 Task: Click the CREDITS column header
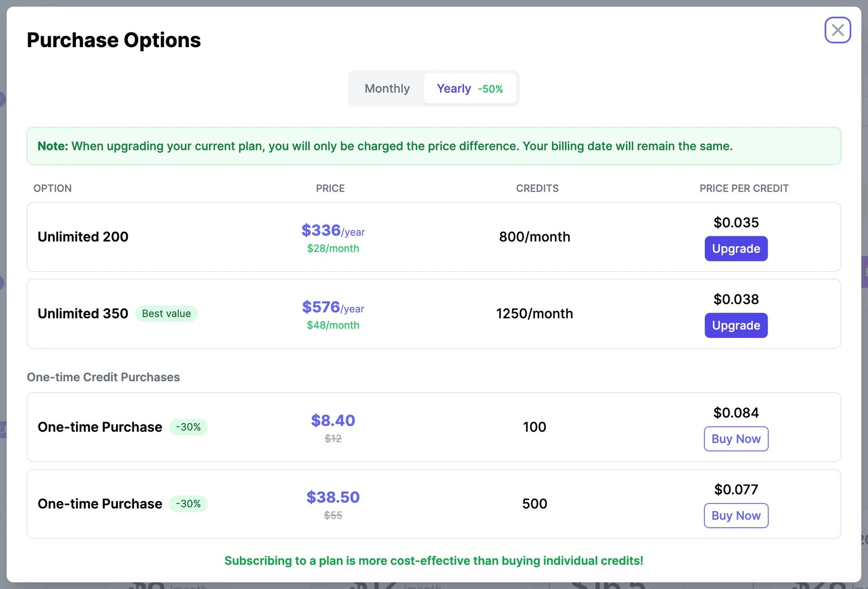[x=537, y=188]
